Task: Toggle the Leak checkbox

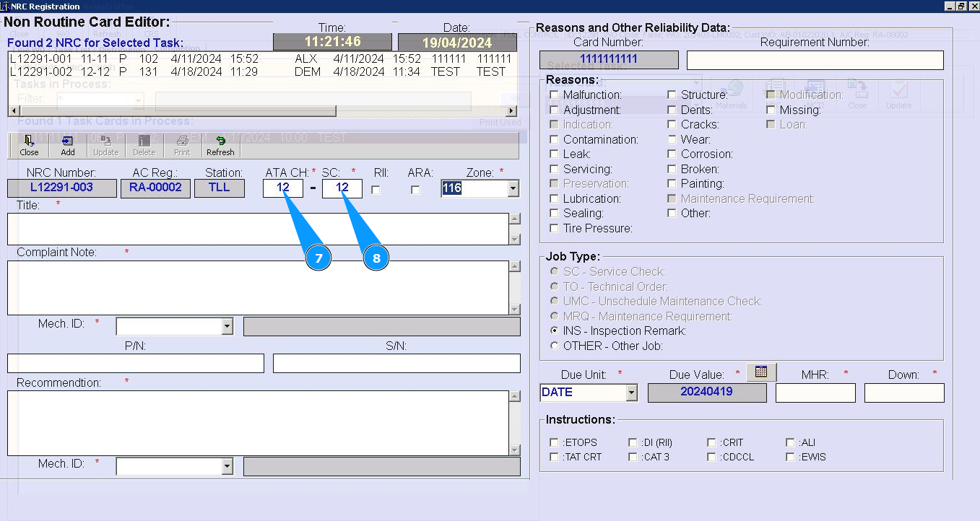Action: pyautogui.click(x=554, y=154)
